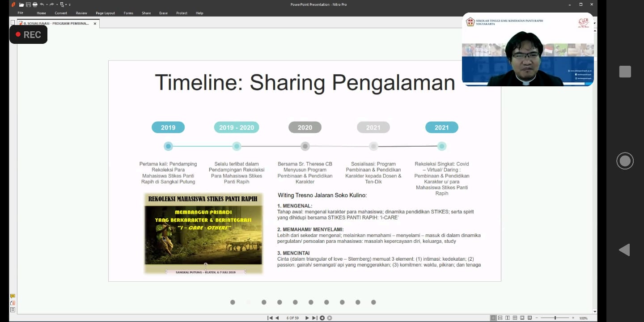
Task: Switch to facing pages view mode
Action: pyautogui.click(x=508, y=318)
